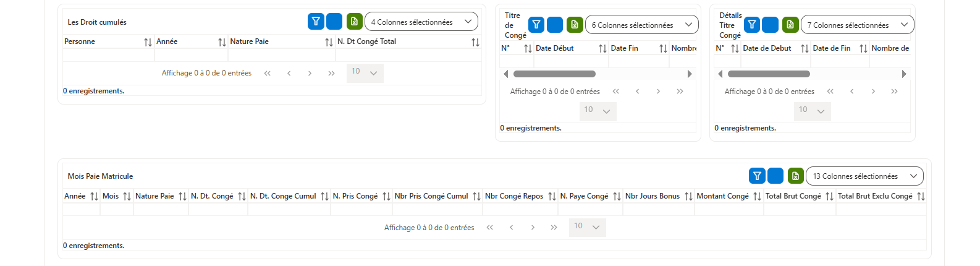Viewport: 980px width, 266px height.
Task: Expand the 6 Colonnes sélectionnées dropdown
Action: [x=642, y=25]
